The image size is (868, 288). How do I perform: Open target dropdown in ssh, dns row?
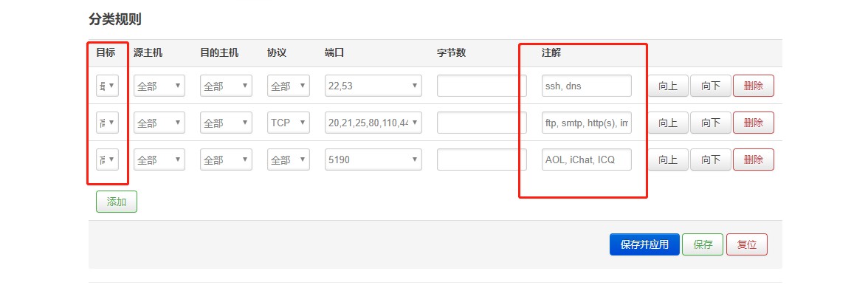pos(108,86)
